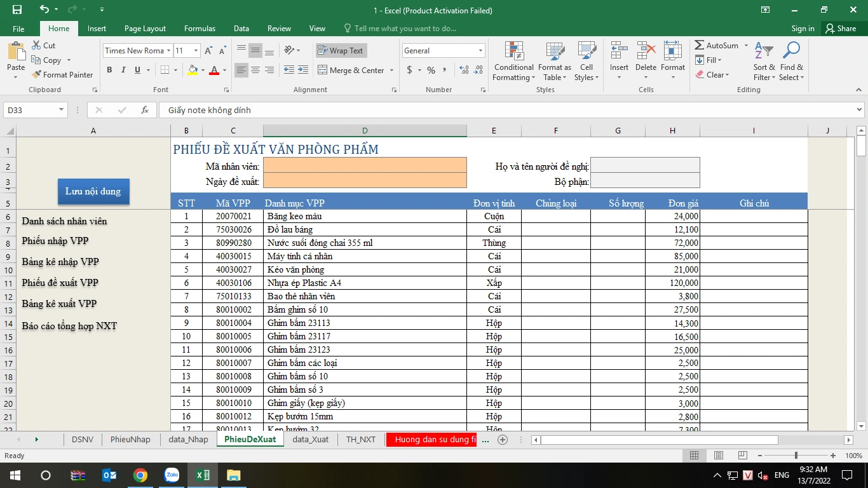Viewport: 868px width, 488px height.
Task: Click the Format Painter brush icon
Action: point(36,74)
